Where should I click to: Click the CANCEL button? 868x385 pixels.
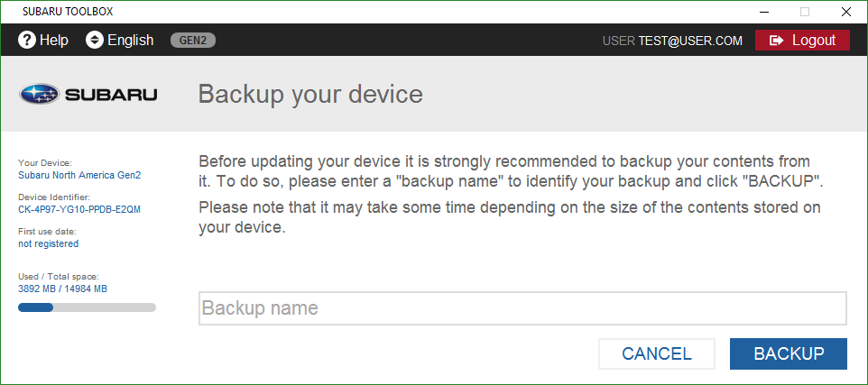click(x=657, y=353)
